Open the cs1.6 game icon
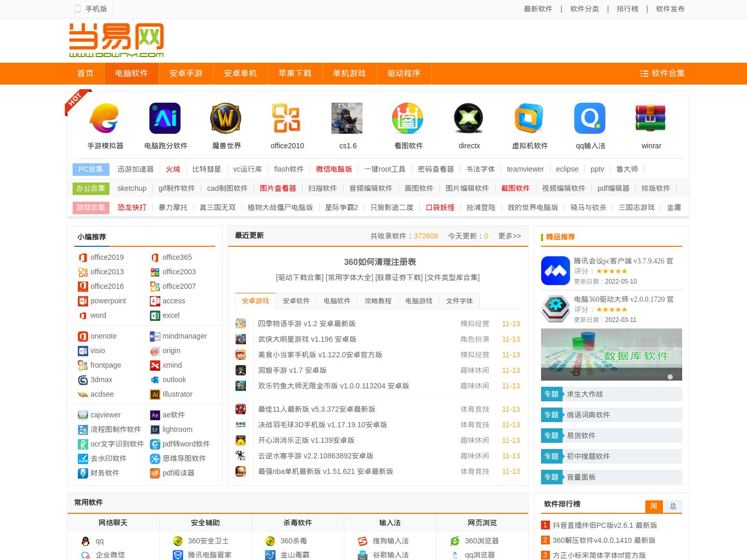 click(347, 118)
